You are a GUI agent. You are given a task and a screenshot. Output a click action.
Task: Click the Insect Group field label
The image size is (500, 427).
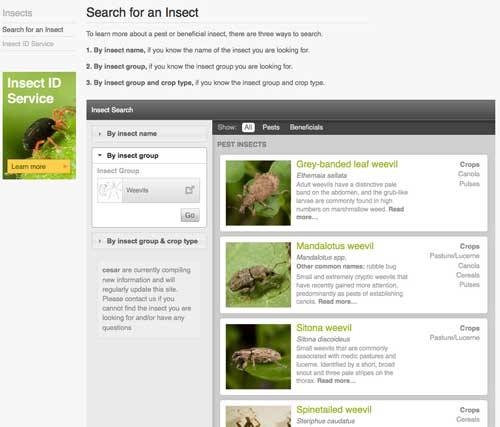[118, 171]
